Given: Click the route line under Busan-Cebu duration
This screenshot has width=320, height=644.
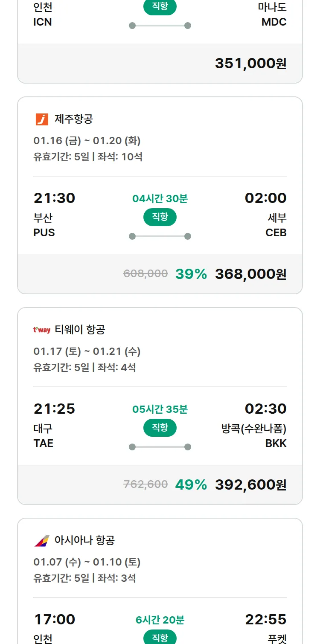Looking at the screenshot, I should click(x=160, y=236).
